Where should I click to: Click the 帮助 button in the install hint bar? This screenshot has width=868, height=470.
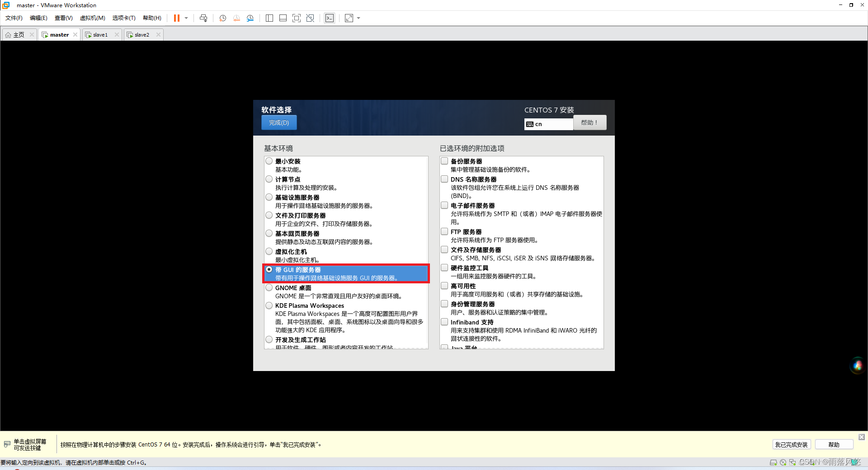(834, 445)
